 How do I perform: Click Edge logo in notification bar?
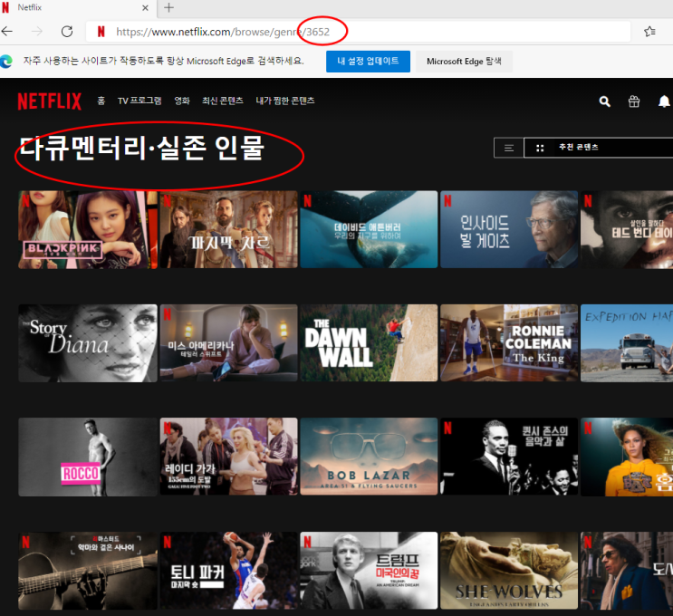(x=6, y=62)
